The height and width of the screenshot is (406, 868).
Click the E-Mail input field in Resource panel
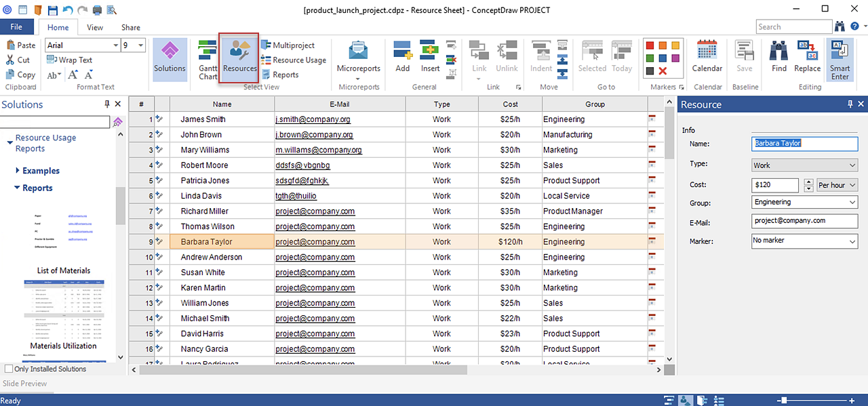coord(804,221)
